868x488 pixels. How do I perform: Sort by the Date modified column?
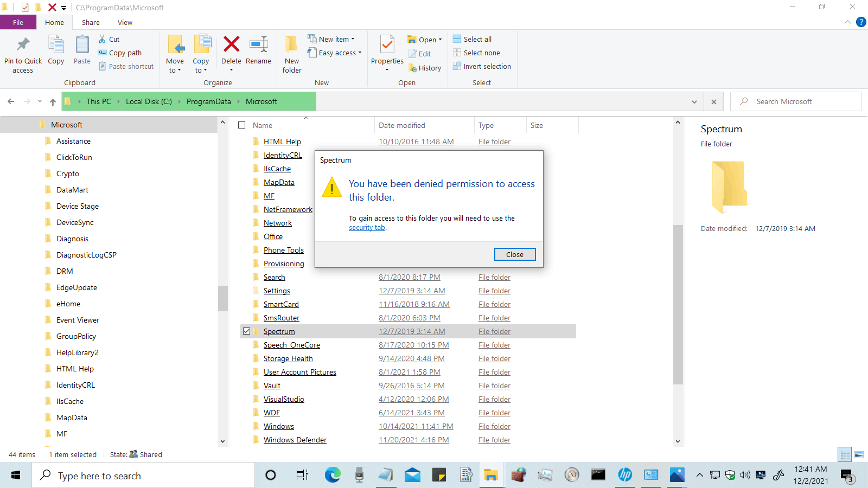click(x=402, y=125)
